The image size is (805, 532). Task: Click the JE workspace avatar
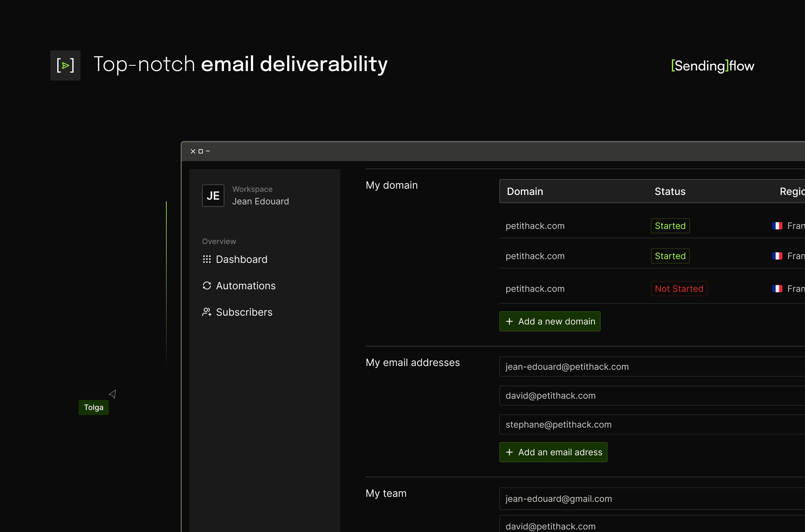pos(213,196)
